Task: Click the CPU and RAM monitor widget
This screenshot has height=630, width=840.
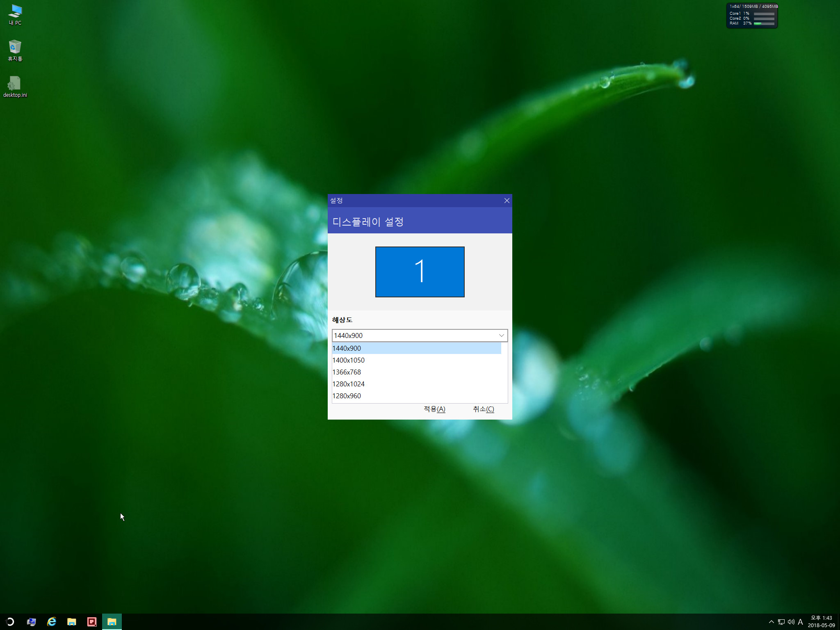Action: (x=752, y=16)
